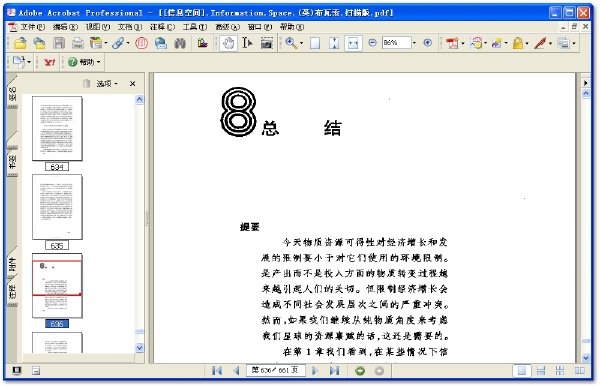The height and width of the screenshot is (387, 600).
Task: Open the Search binoculars tool
Action: (179, 43)
